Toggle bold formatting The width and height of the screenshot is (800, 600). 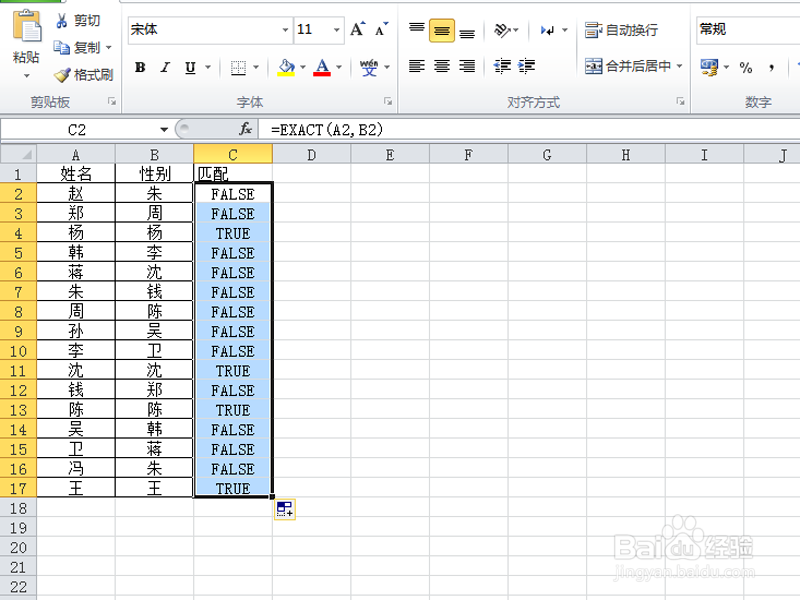[140, 67]
